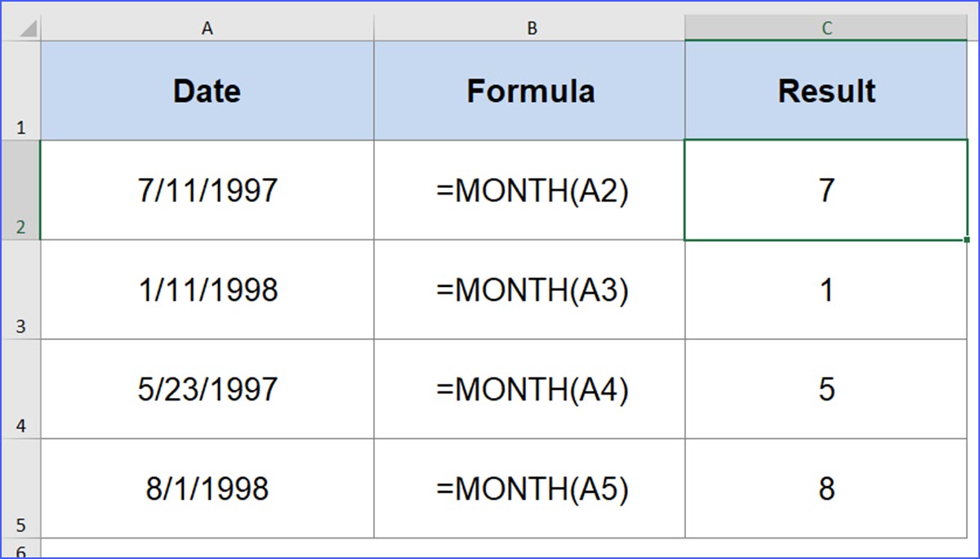Select column header B
Viewport: 980px width, 559px height.
(532, 27)
